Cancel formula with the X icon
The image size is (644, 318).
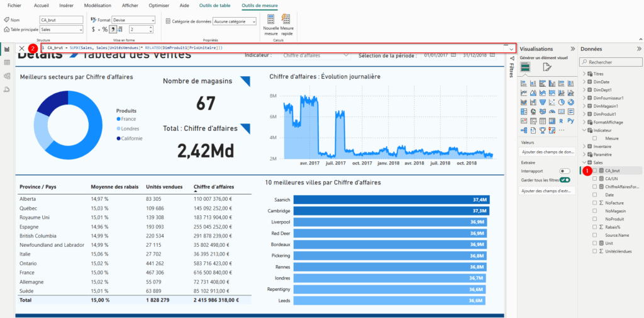coord(22,48)
